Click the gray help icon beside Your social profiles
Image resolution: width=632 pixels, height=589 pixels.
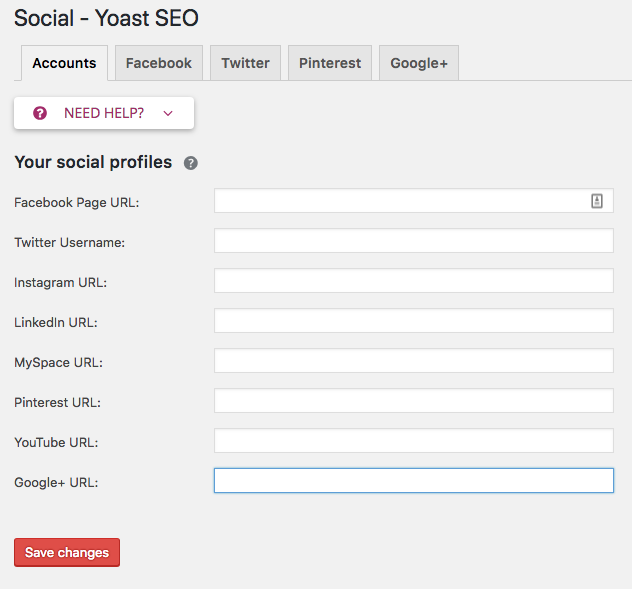click(191, 163)
